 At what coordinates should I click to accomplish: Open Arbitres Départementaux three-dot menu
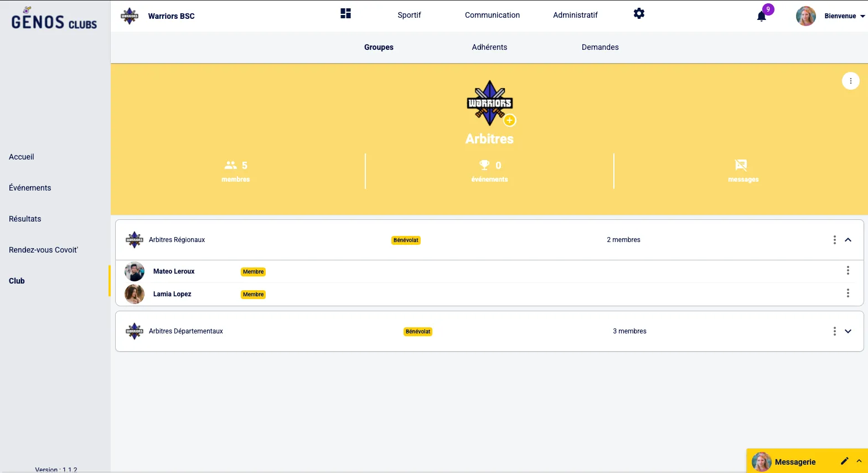point(834,331)
